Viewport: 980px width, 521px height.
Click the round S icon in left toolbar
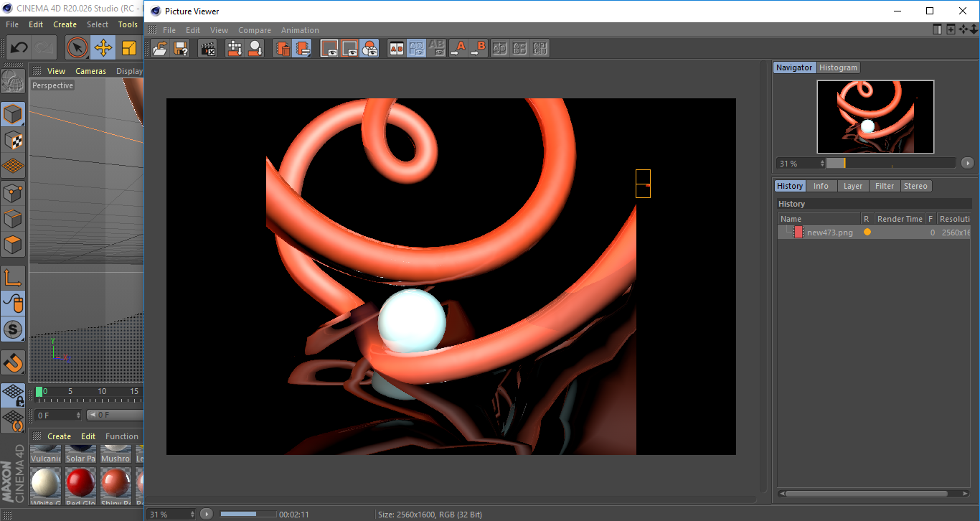click(x=13, y=330)
